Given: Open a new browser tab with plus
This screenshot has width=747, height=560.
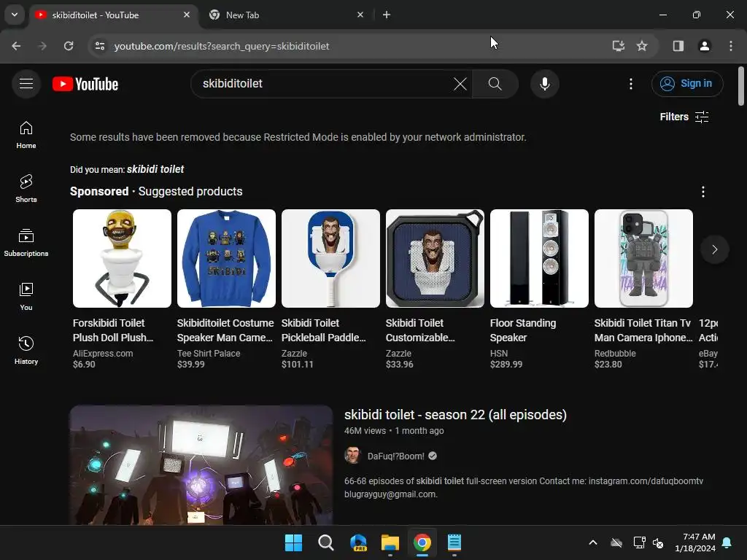Looking at the screenshot, I should (387, 15).
